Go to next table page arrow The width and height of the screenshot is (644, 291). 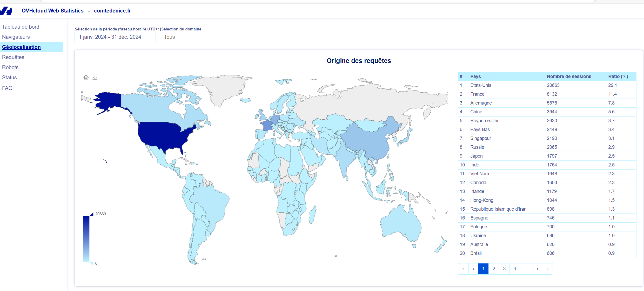[537, 269]
